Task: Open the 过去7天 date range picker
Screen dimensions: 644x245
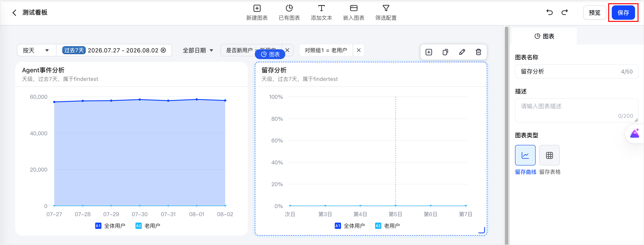Action: (114, 50)
